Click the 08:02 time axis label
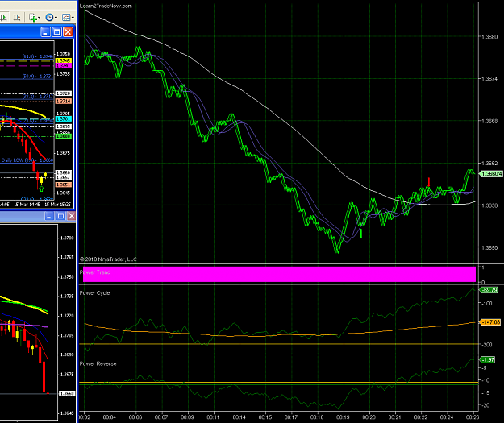The height and width of the screenshot is (423, 504). tap(84, 417)
